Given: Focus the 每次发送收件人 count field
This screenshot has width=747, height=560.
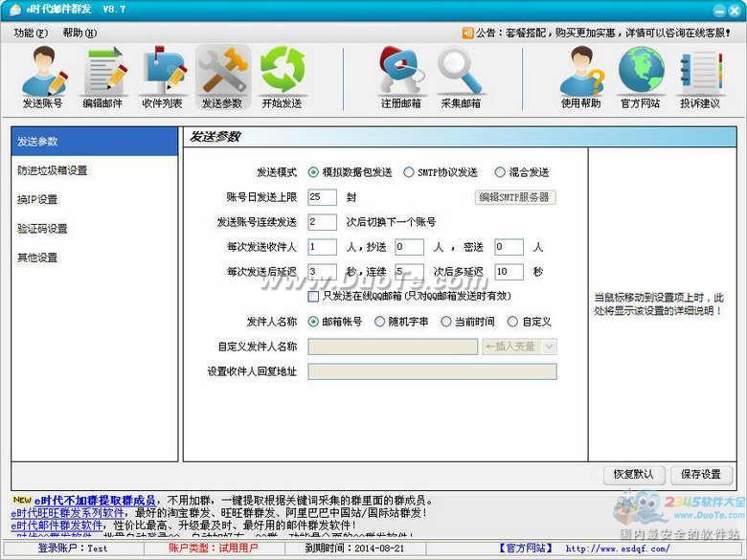Looking at the screenshot, I should (x=322, y=247).
